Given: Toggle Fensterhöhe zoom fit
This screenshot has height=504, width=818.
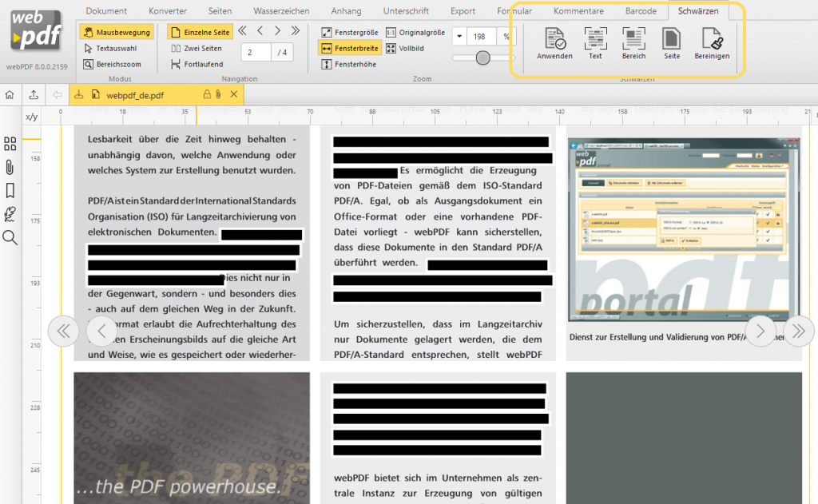Looking at the screenshot, I should 350,64.
